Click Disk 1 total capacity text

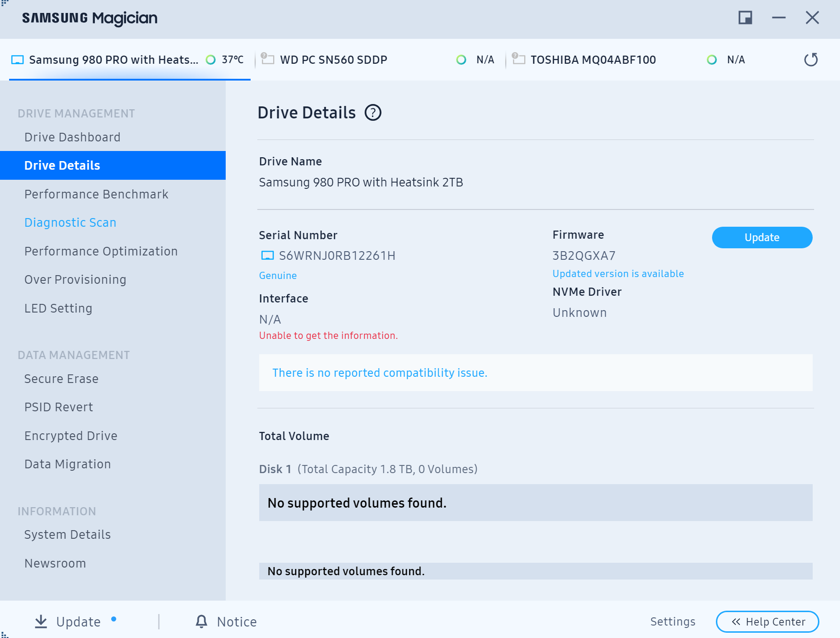coord(387,469)
